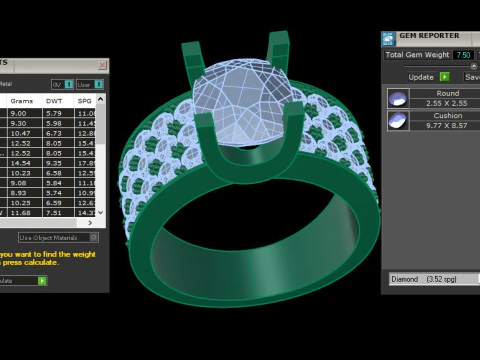Click the green Update arrow in Gem Reporter
Screen dimensions: 480x360
[x=445, y=77]
